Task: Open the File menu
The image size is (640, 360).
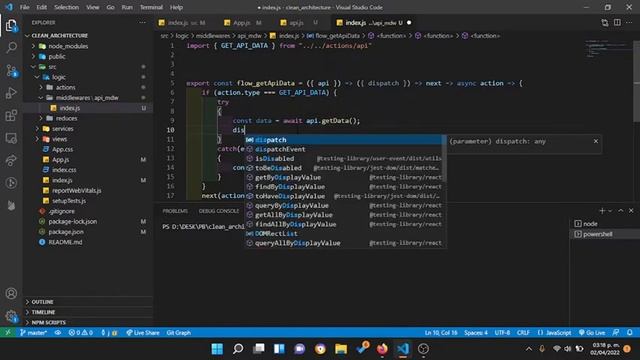Action: (24, 7)
